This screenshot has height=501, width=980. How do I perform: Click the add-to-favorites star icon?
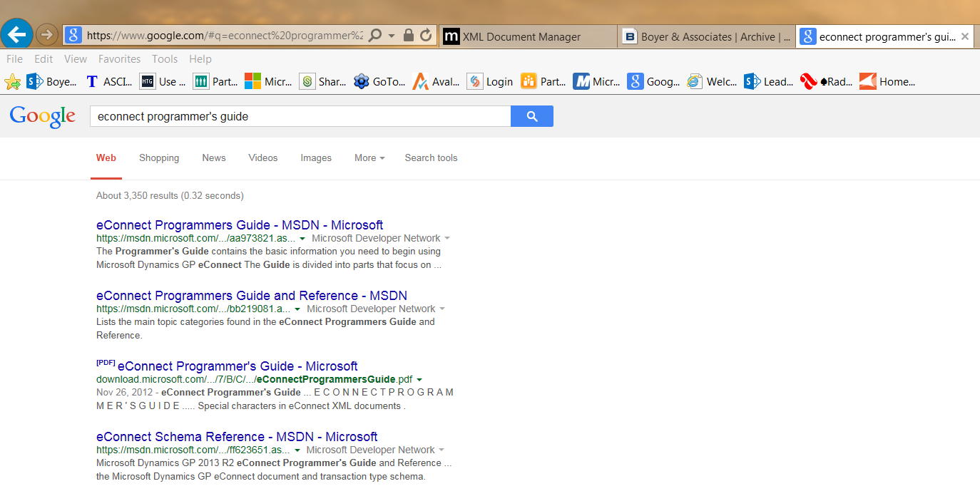[x=12, y=82]
